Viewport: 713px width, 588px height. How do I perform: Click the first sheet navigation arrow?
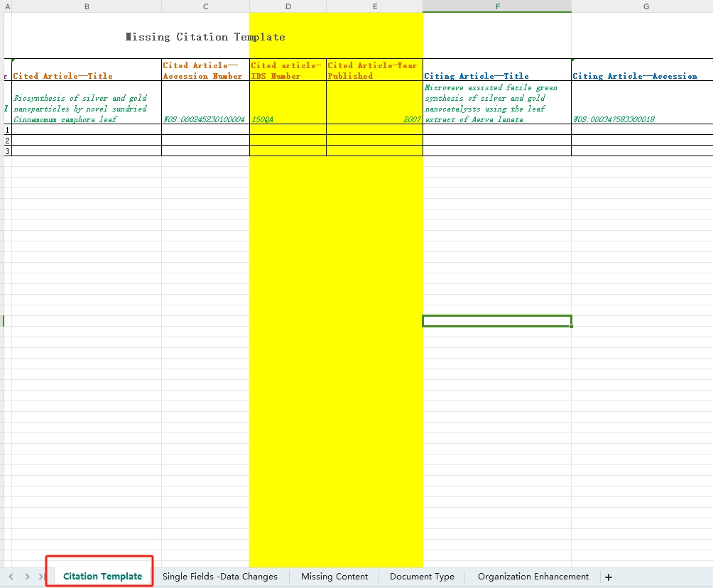11,577
